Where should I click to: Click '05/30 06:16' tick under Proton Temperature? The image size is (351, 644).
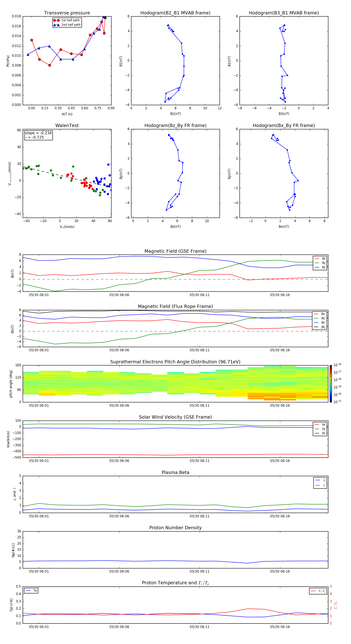[280, 627]
